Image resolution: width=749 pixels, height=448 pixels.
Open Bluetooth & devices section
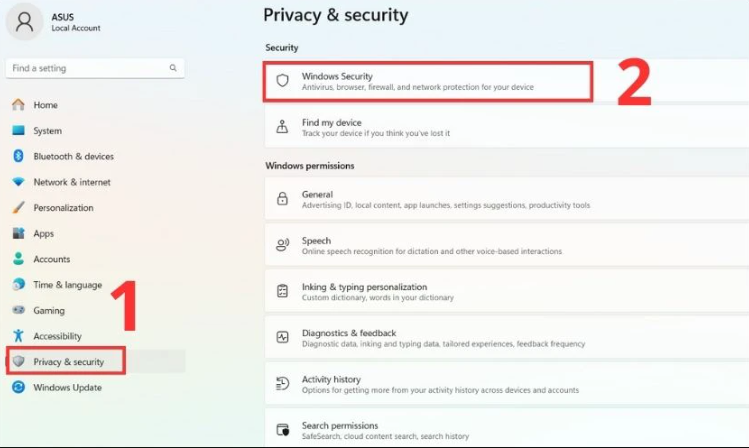[73, 157]
